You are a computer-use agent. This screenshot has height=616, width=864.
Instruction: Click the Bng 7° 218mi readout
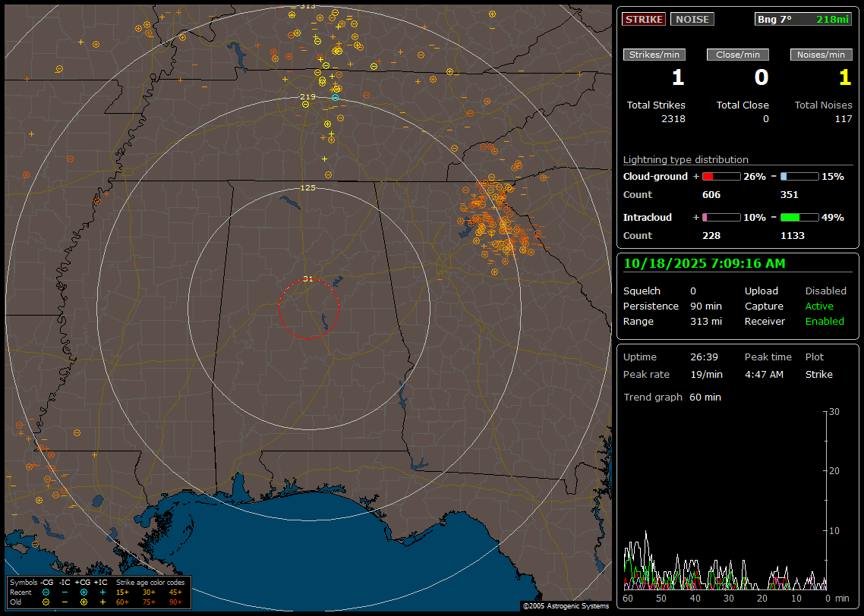803,19
